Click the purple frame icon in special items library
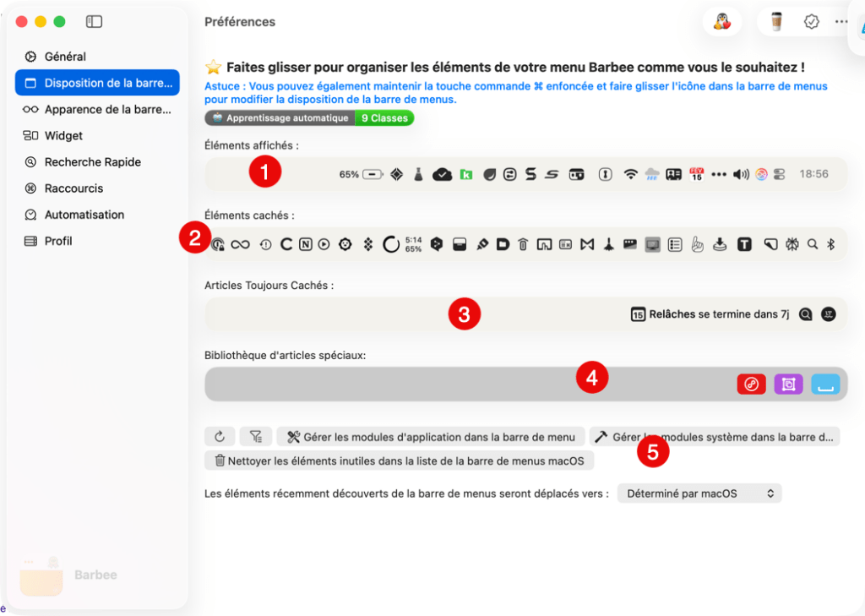 pyautogui.click(x=788, y=384)
